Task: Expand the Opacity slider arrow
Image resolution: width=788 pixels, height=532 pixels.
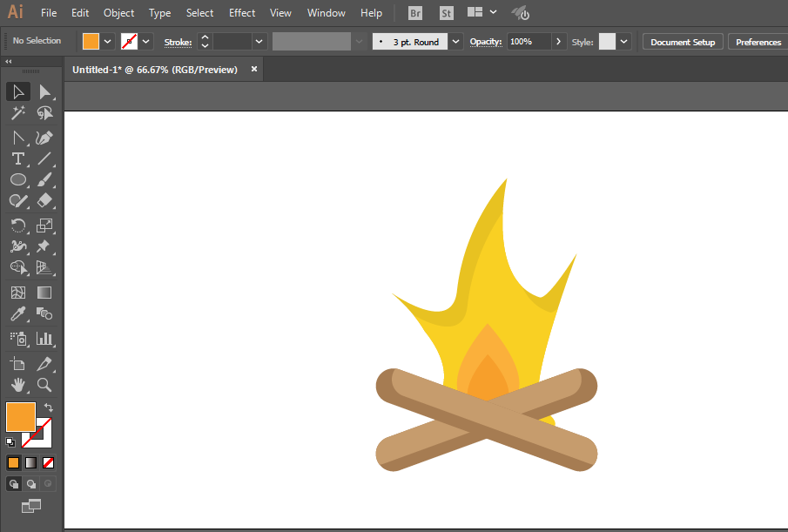Action: click(x=559, y=42)
